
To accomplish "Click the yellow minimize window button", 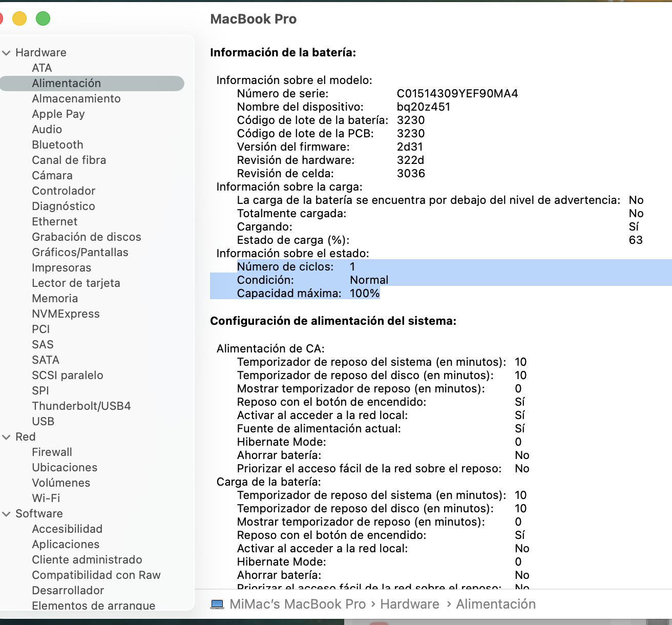I will pos(19,19).
